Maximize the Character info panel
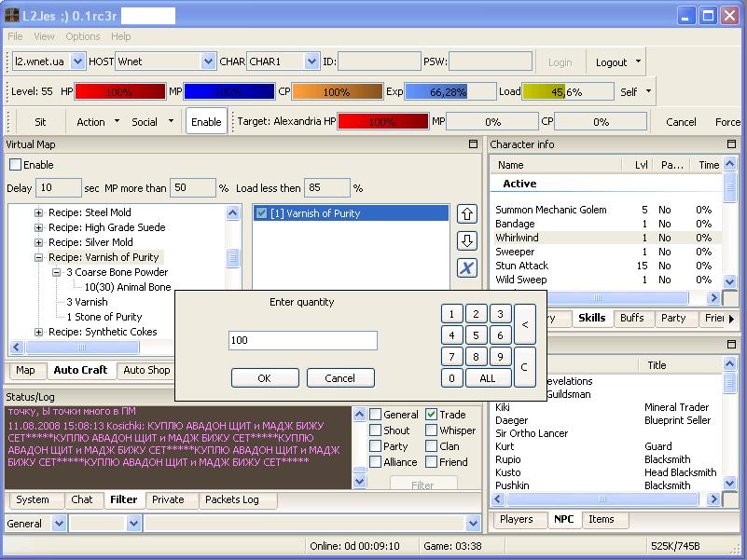Viewport: 747px width, 560px height. pos(732,143)
